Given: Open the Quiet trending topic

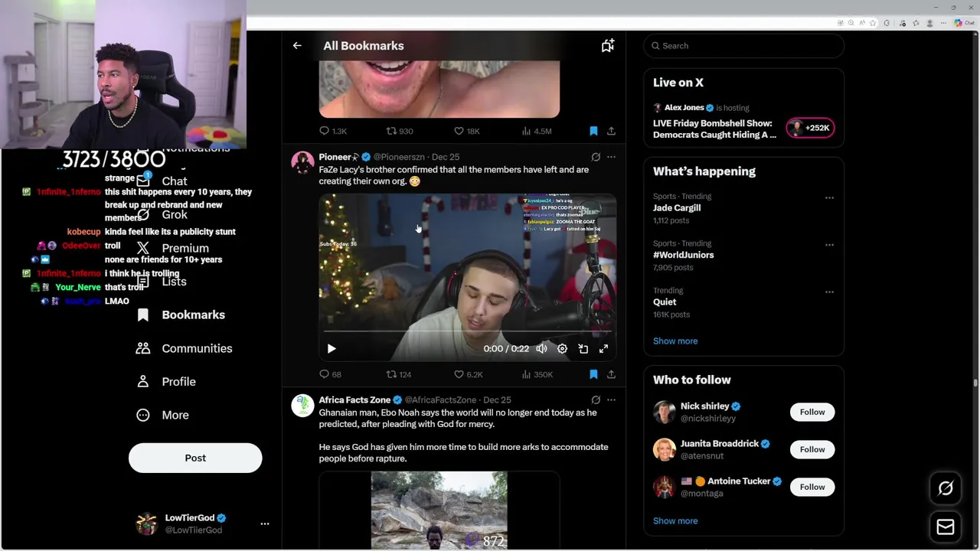Looking at the screenshot, I should 665,302.
